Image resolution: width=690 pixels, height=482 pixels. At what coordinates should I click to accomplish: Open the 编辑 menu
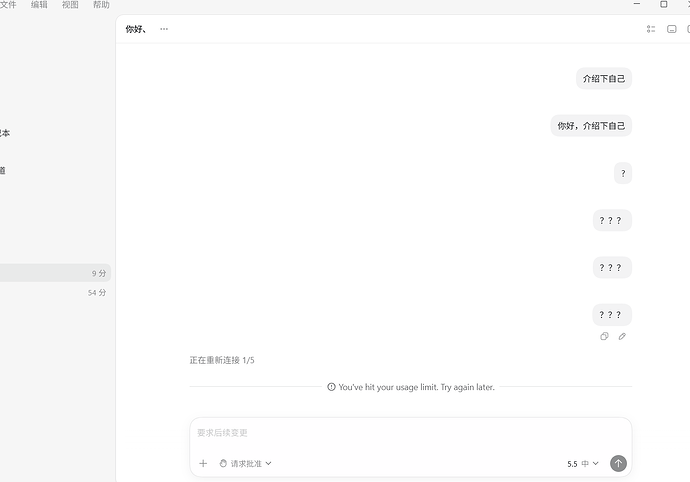[x=39, y=4]
